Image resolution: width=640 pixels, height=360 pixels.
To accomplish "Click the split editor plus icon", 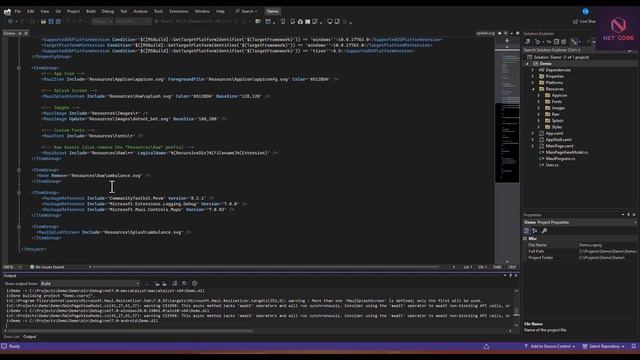I will tap(507, 41).
